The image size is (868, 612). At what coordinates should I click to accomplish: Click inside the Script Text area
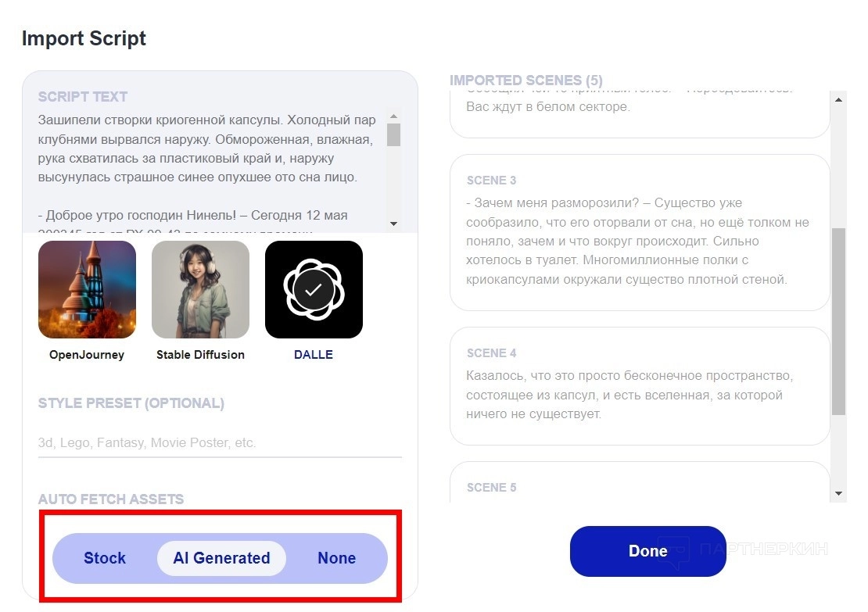(207, 168)
